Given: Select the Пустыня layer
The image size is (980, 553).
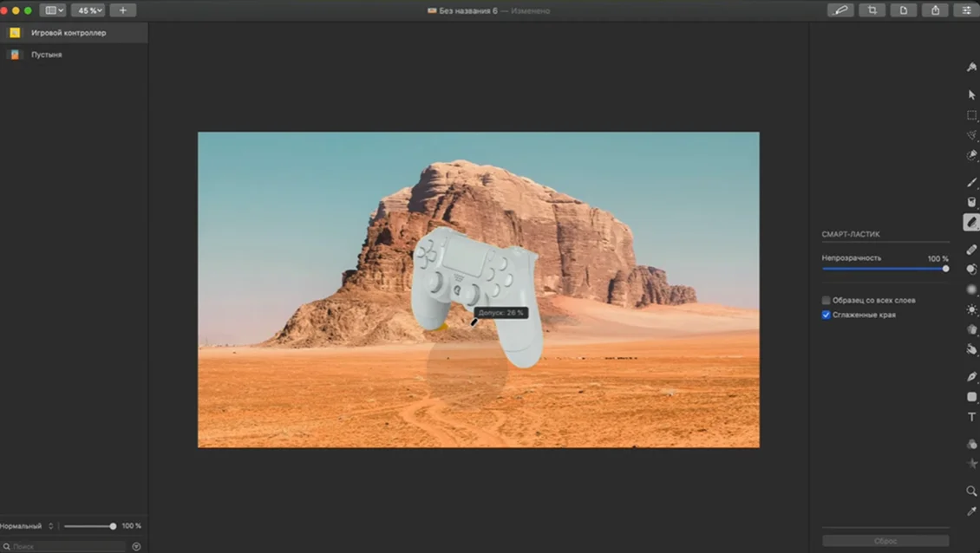Looking at the screenshot, I should 74,55.
